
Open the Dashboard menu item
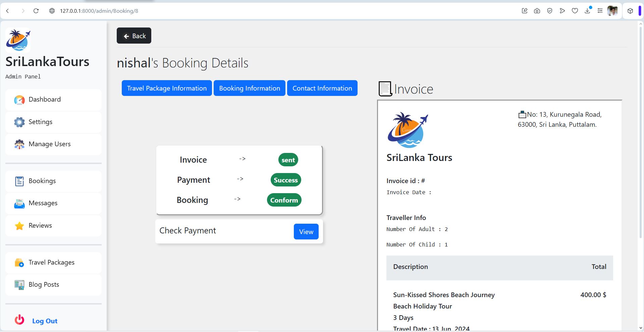53,100
